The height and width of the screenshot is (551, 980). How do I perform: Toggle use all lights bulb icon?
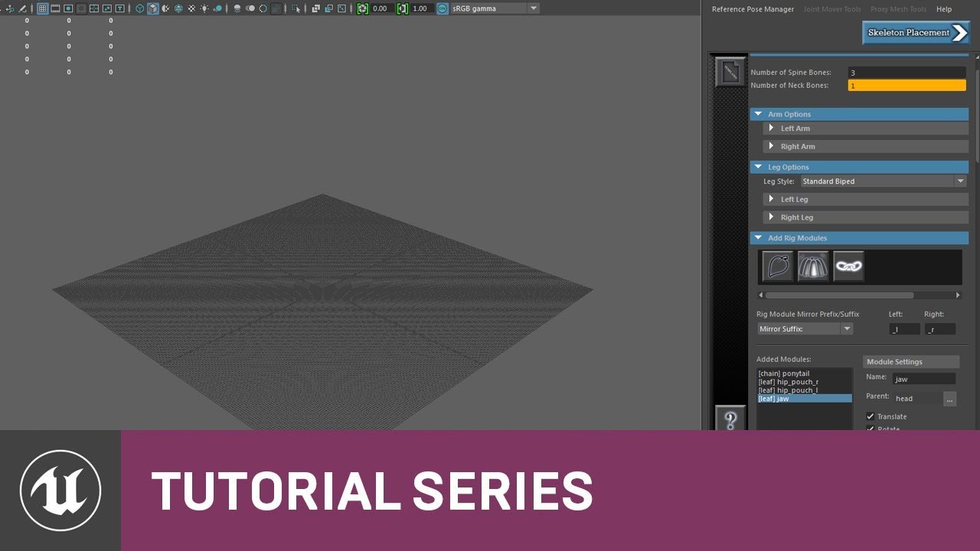coord(204,8)
